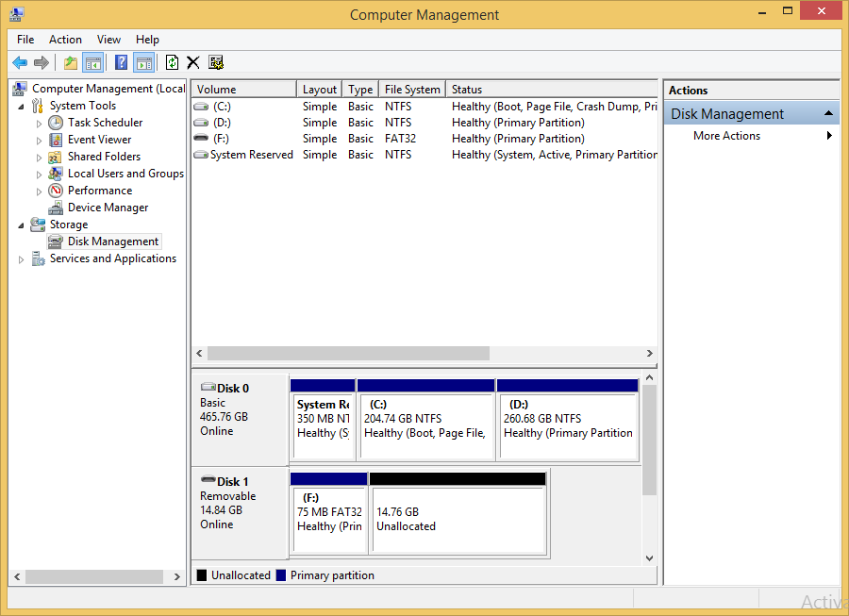Expand Local Users and Groups node
This screenshot has width=849, height=616.
click(39, 175)
